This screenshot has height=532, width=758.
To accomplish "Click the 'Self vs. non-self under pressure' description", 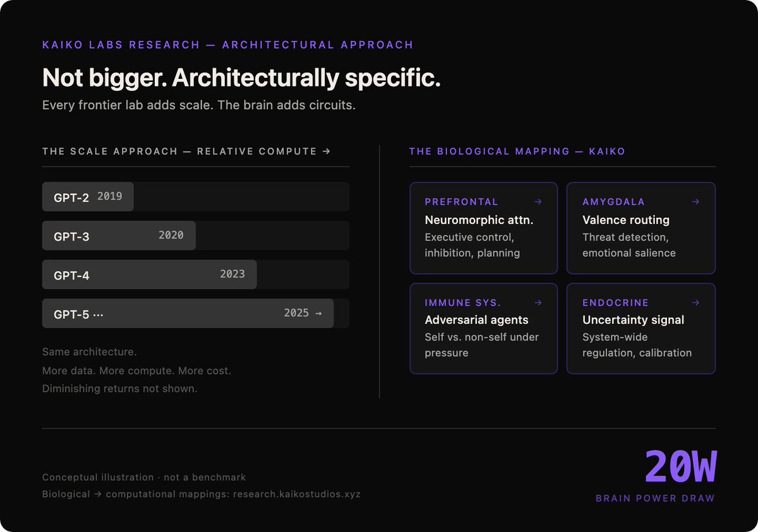I will click(481, 345).
